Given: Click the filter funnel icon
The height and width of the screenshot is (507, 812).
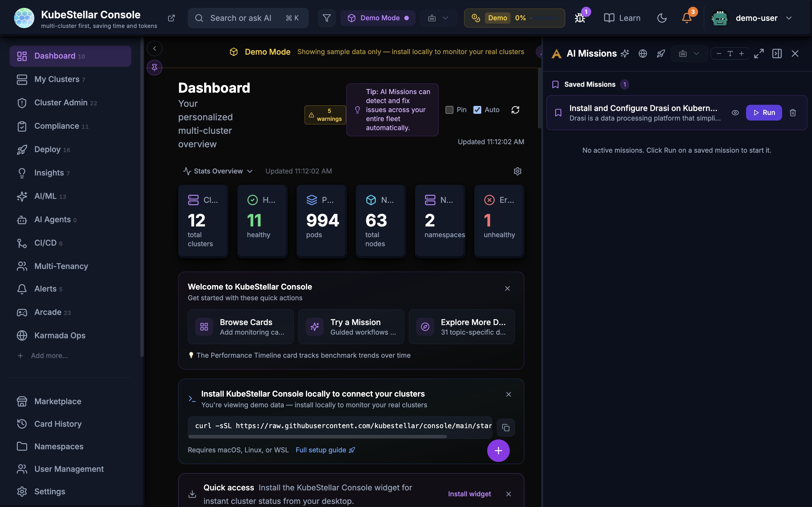Looking at the screenshot, I should click(x=326, y=18).
